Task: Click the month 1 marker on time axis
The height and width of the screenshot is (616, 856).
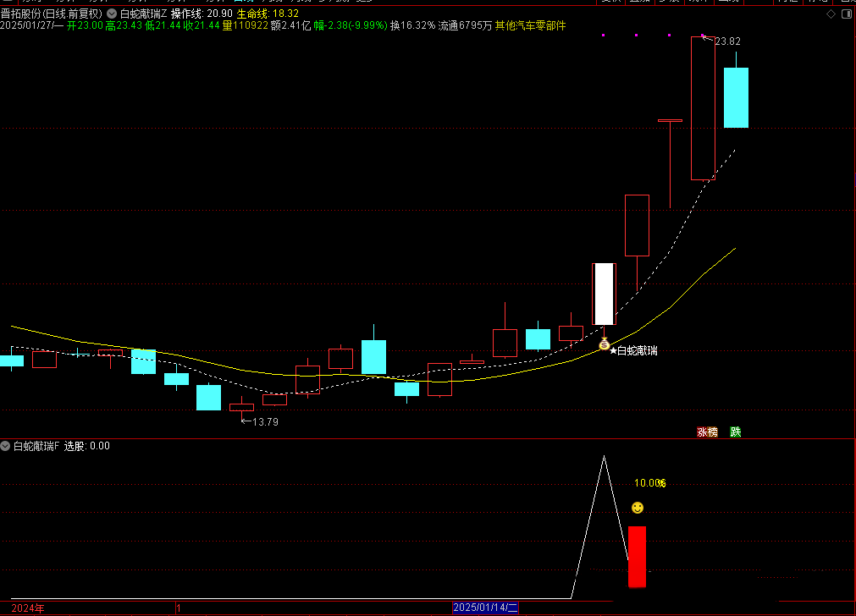Action: coord(179,608)
